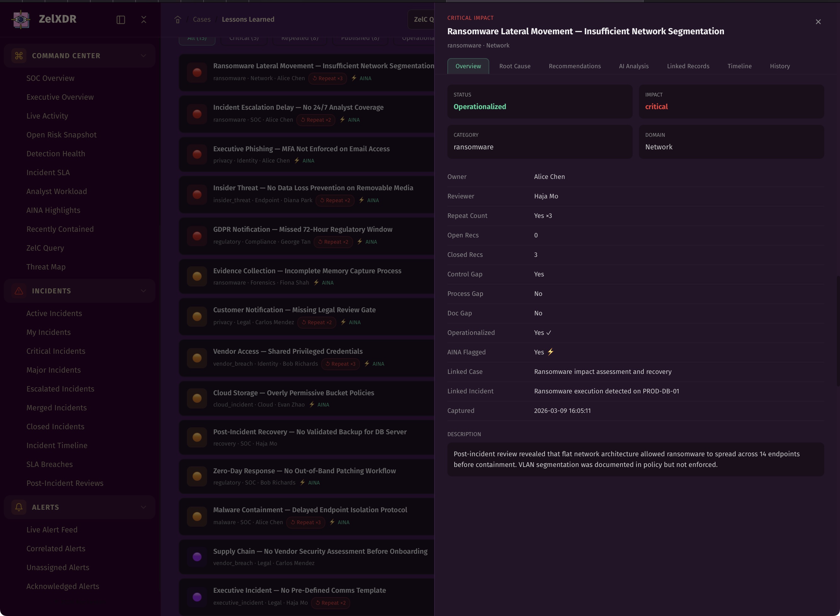Click the ZelXDR eye logo icon

pos(21,19)
